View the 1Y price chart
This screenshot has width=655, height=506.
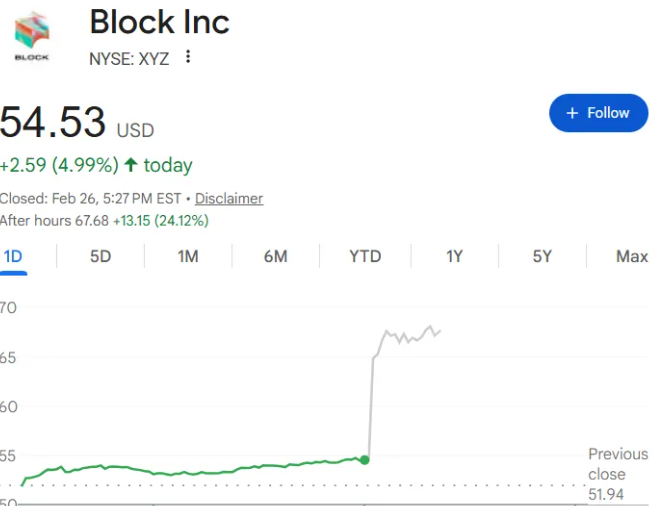pyautogui.click(x=454, y=257)
